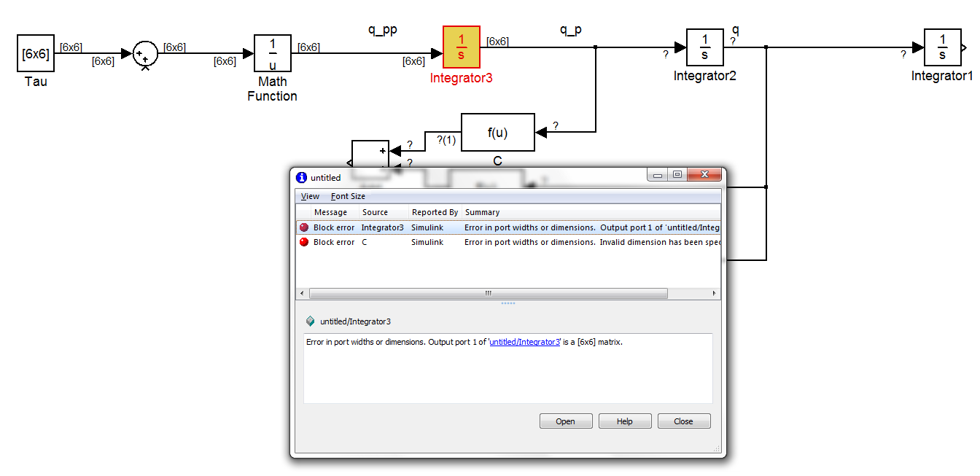Click the Source column header

coord(375,212)
